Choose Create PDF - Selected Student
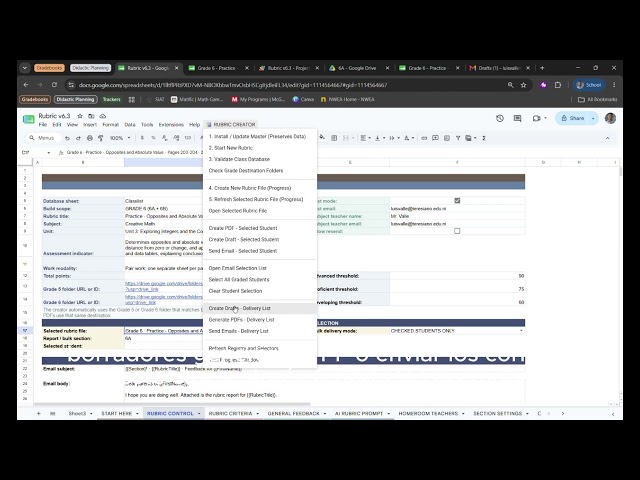 click(x=260, y=228)
